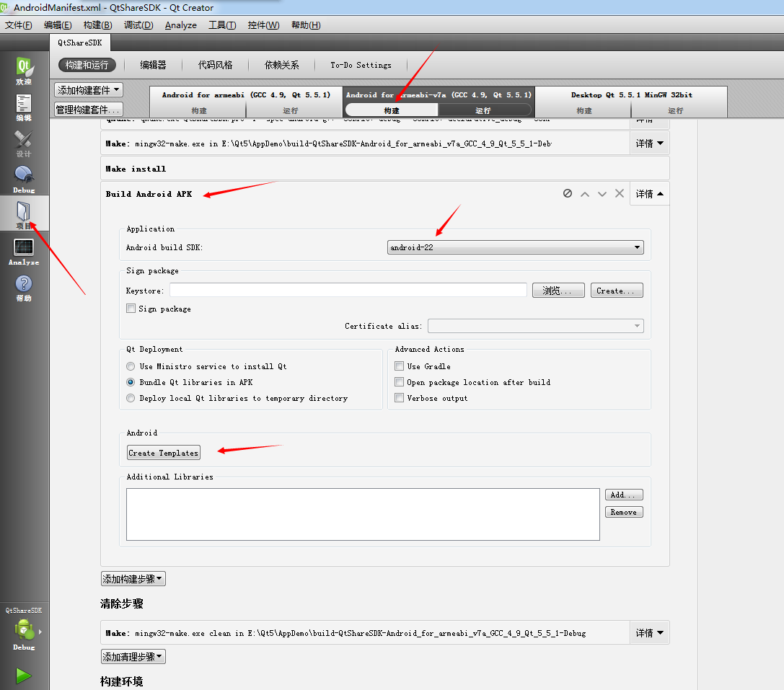Open the Qt Welcome mode
Screen dimensions: 784x690
click(24, 71)
